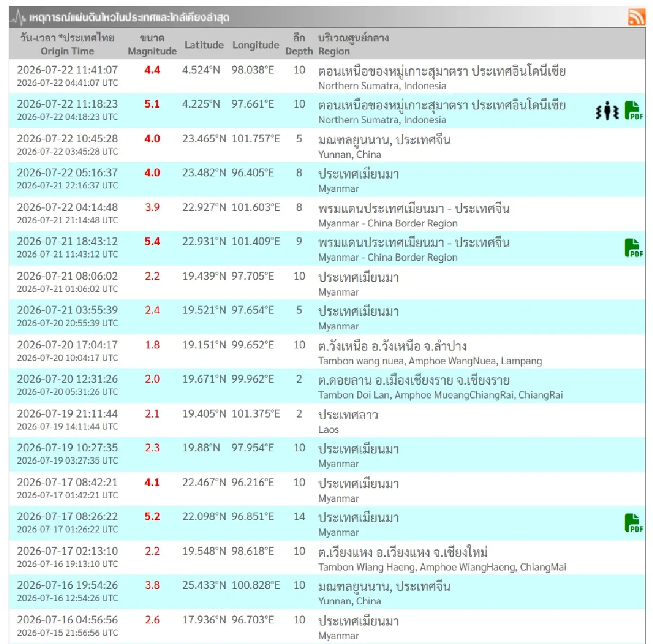
Task: Click longitude 99.962°E cell
Action: click(x=252, y=379)
